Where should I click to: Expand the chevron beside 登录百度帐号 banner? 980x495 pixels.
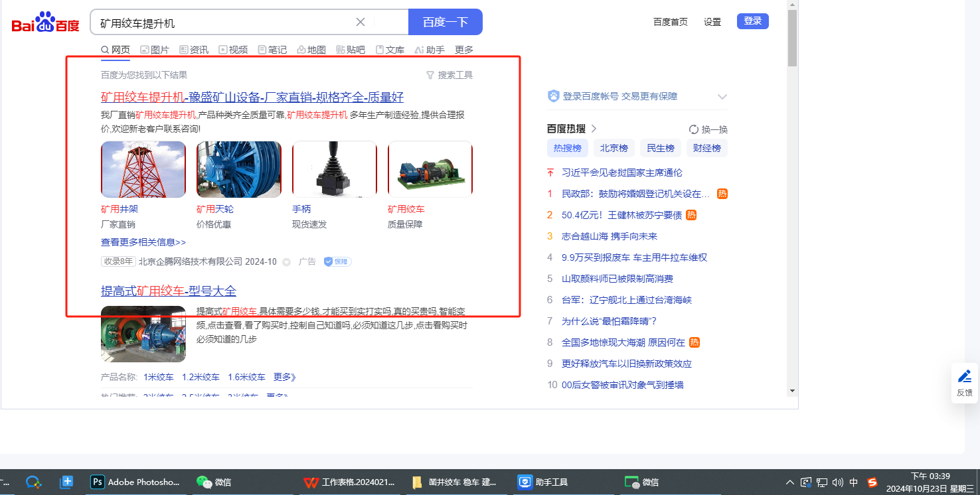(722, 97)
